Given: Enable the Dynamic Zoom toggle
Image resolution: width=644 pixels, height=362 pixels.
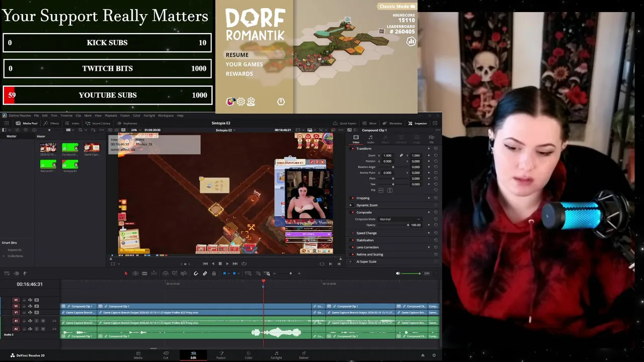Looking at the screenshot, I should [352, 205].
